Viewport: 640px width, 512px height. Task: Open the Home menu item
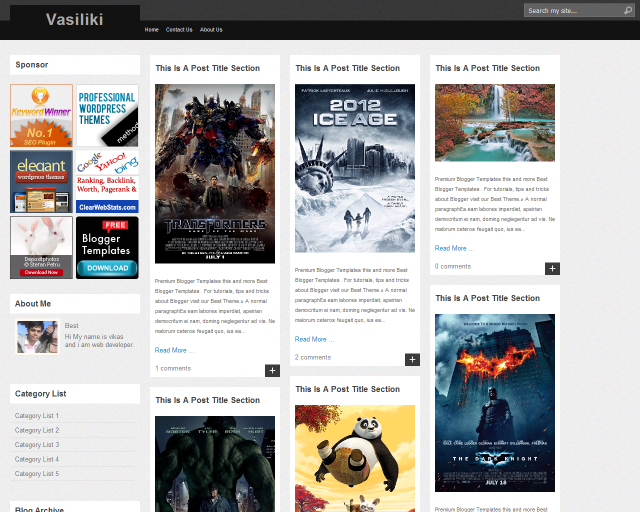point(151,30)
